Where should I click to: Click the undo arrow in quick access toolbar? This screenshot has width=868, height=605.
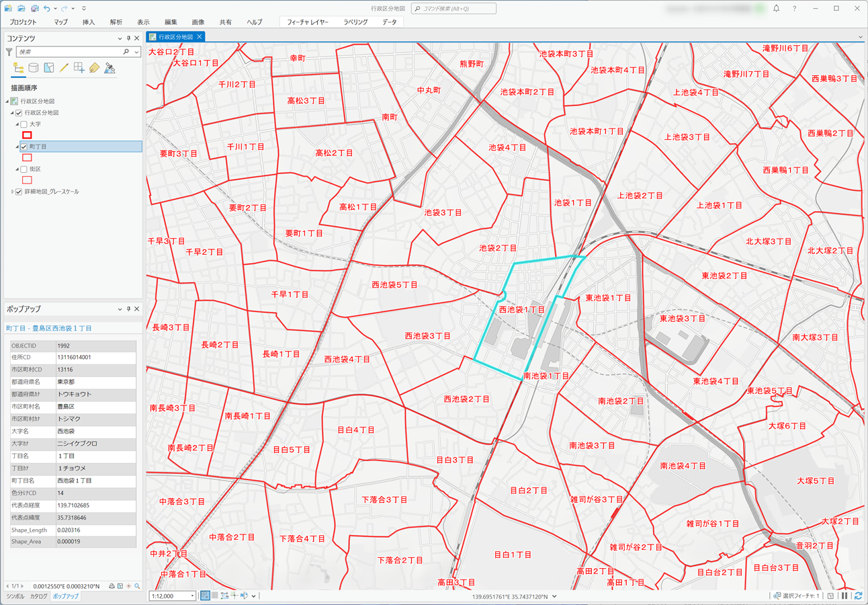pos(46,9)
